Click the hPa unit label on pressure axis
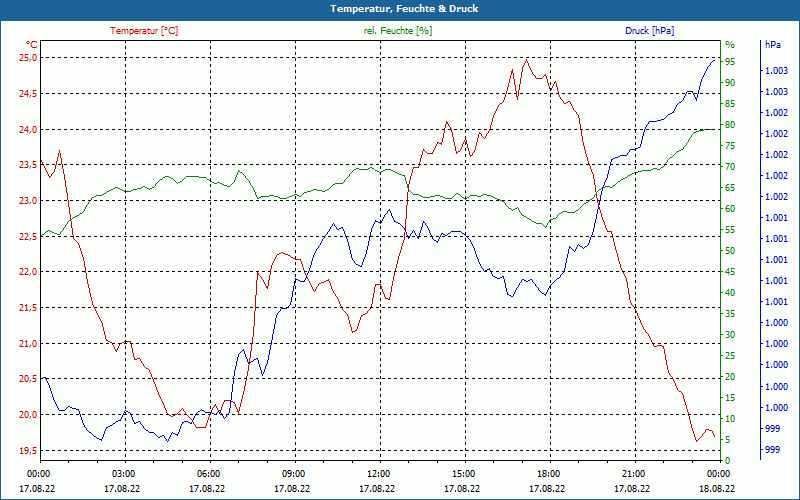This screenshot has height=500, width=800. [x=773, y=44]
